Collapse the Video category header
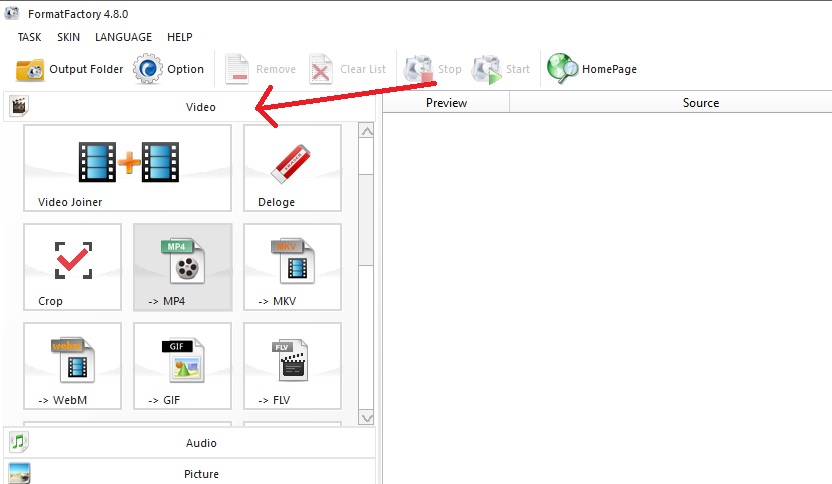832x484 pixels. [x=189, y=107]
